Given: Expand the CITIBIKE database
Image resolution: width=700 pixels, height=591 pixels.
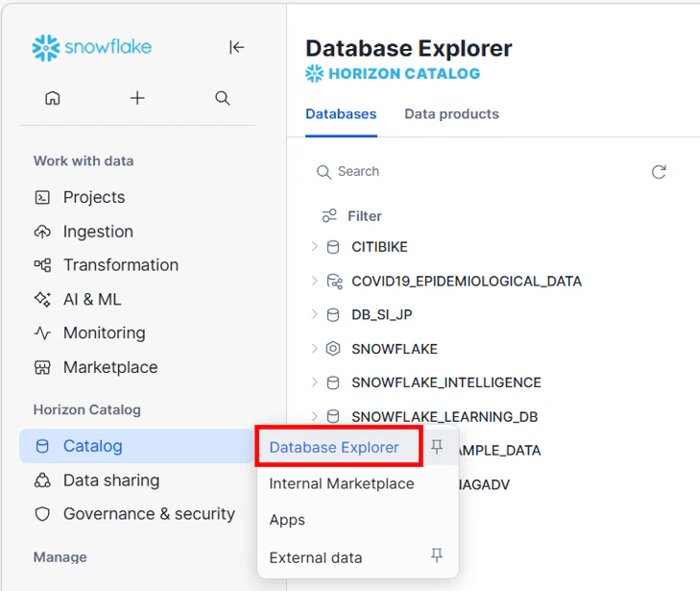Looking at the screenshot, I should point(315,247).
